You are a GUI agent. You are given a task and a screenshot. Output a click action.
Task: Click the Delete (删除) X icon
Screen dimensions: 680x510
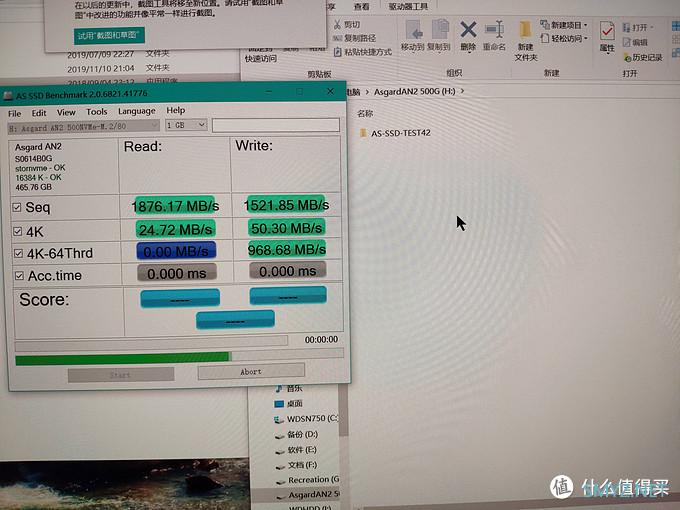468,30
